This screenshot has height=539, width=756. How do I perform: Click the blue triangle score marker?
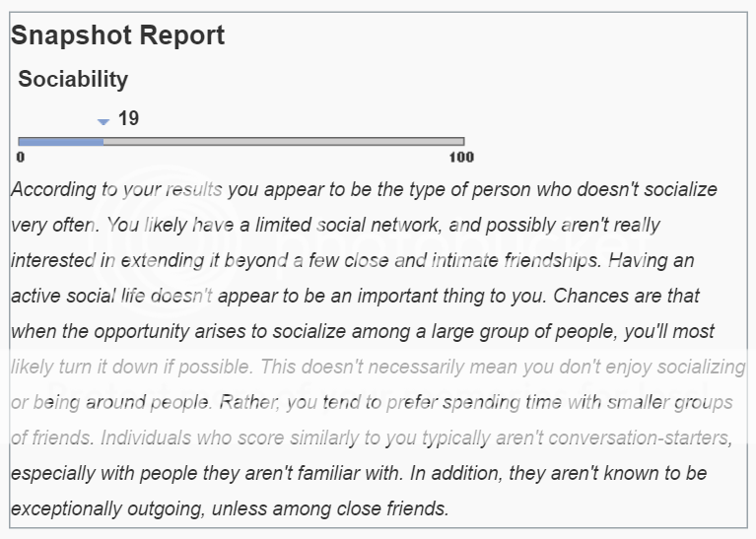(x=103, y=121)
